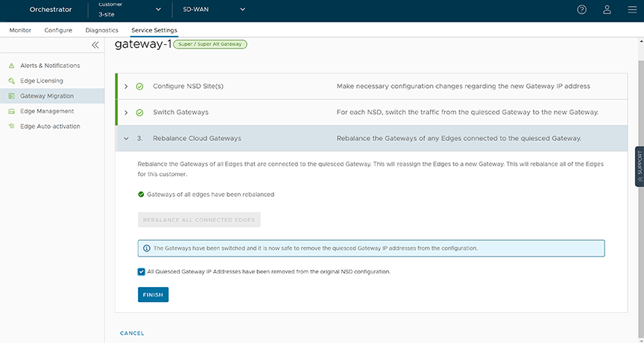
Task: Click the Finish button
Action: click(x=153, y=295)
